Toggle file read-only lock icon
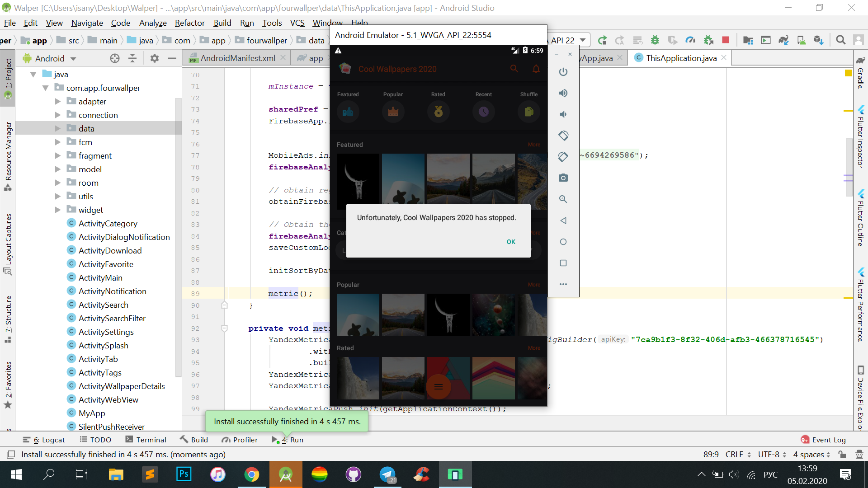Image resolution: width=868 pixels, height=488 pixels. click(842, 454)
